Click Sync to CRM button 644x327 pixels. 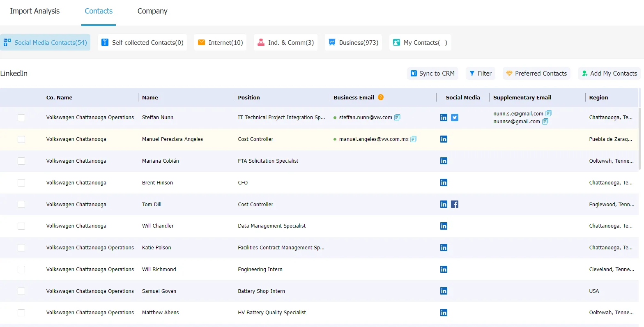(432, 74)
